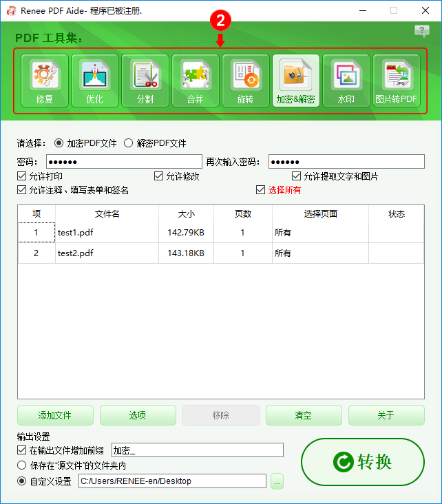Click the 添加文件 button

click(x=55, y=415)
